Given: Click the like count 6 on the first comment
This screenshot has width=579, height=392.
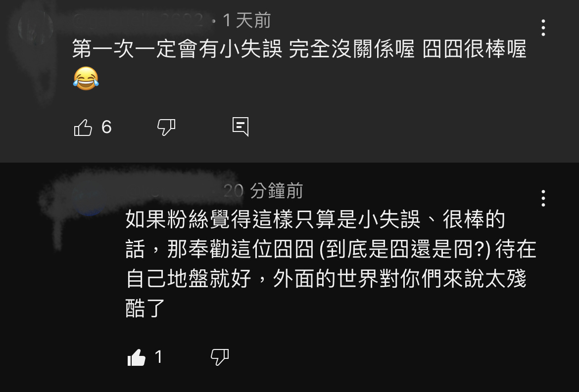Looking at the screenshot, I should pos(106,127).
